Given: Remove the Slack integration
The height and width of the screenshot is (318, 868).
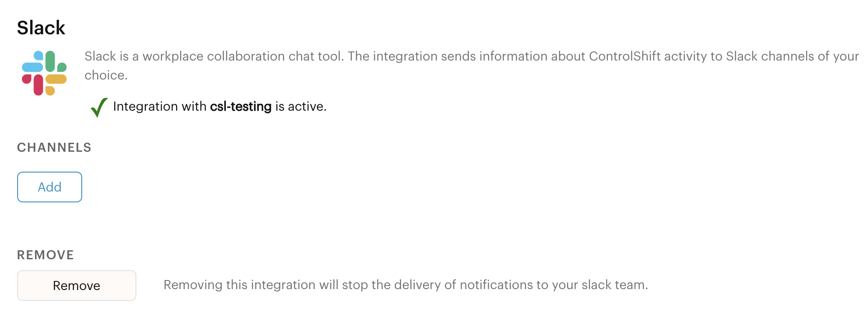Looking at the screenshot, I should pyautogui.click(x=77, y=285).
